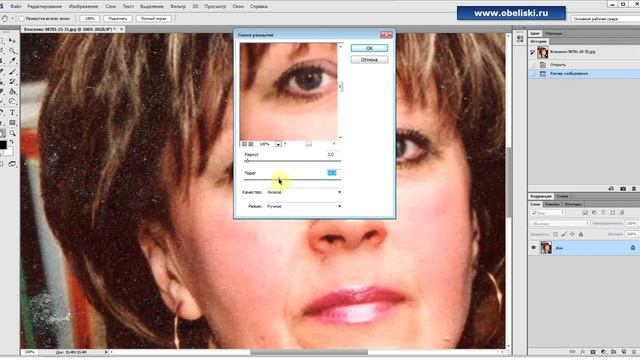This screenshot has height=360, width=640.
Task: Open Режим dropdown in blur dialog
Action: [304, 207]
